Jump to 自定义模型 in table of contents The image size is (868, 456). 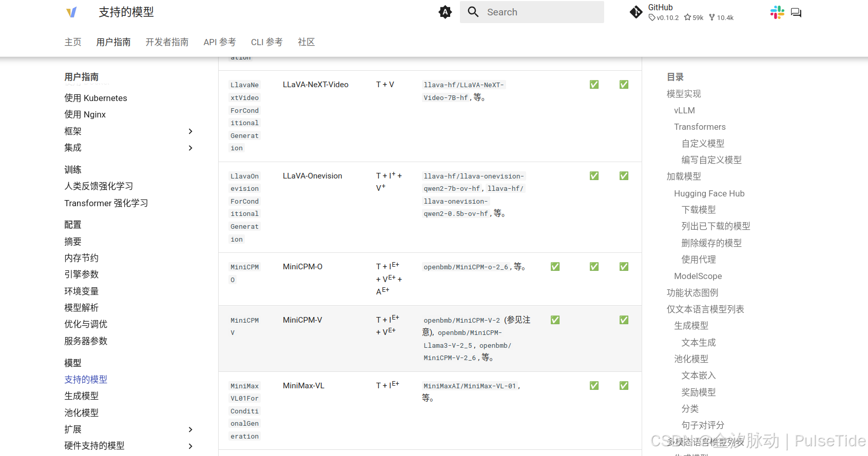point(703,144)
